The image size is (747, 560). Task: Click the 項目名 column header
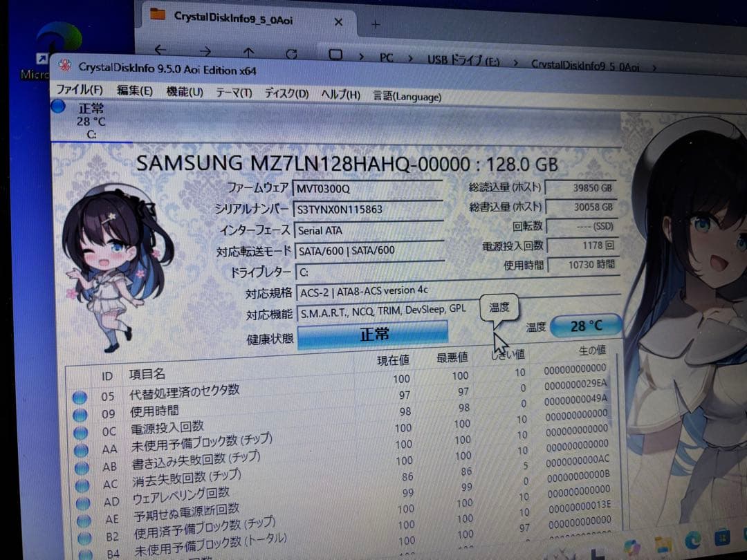click(147, 374)
